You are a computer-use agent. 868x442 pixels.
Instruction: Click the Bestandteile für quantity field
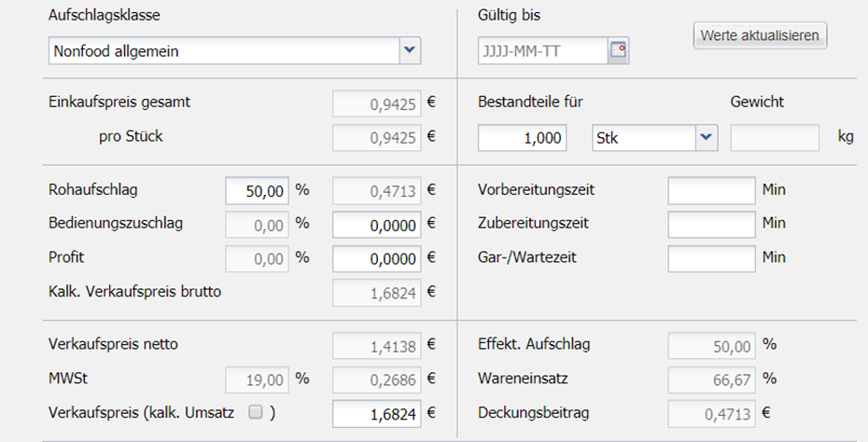tap(522, 138)
